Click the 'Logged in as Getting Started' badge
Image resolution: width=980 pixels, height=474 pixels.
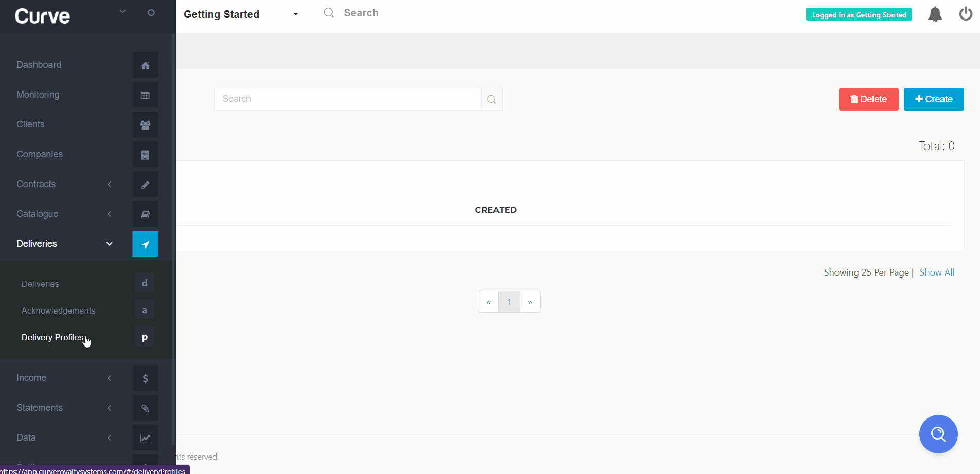[x=859, y=14]
